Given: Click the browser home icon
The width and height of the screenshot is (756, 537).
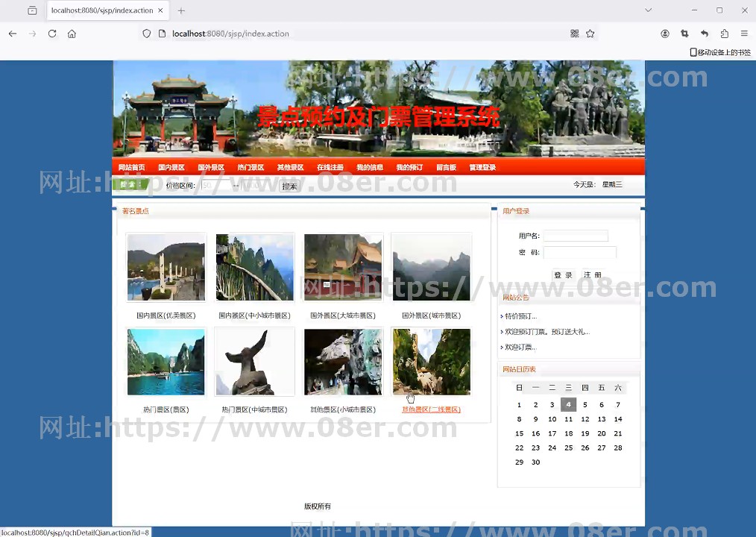Looking at the screenshot, I should pyautogui.click(x=72, y=34).
